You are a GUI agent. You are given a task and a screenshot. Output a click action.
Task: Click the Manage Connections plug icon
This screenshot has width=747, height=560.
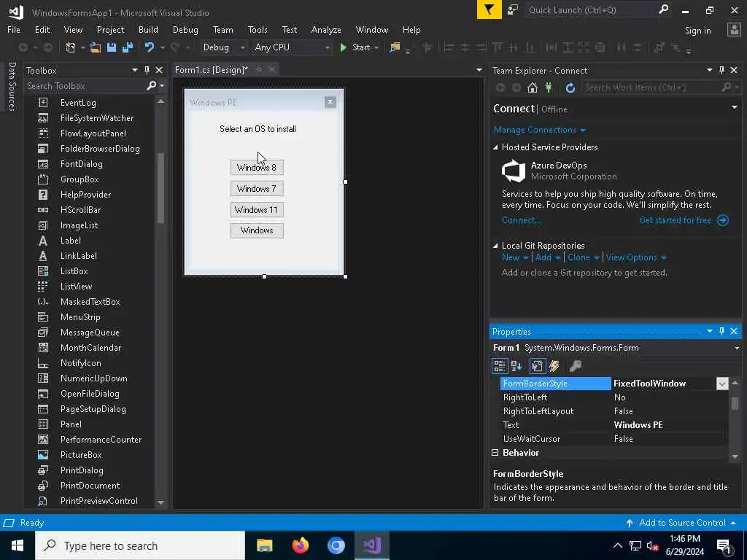pyautogui.click(x=549, y=87)
